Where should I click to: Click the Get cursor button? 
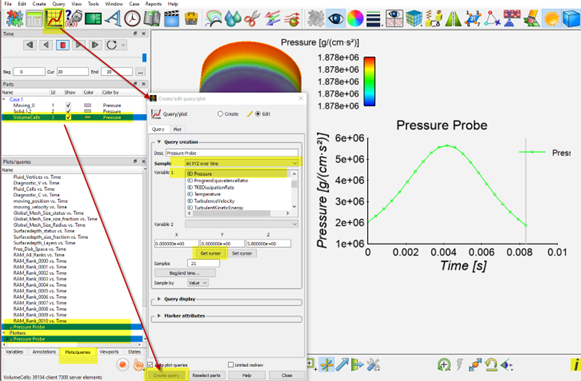coord(210,253)
